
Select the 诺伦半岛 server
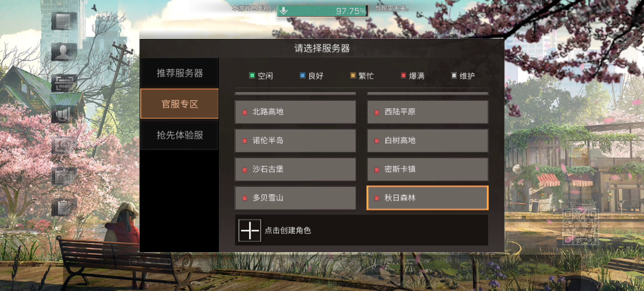coord(295,140)
